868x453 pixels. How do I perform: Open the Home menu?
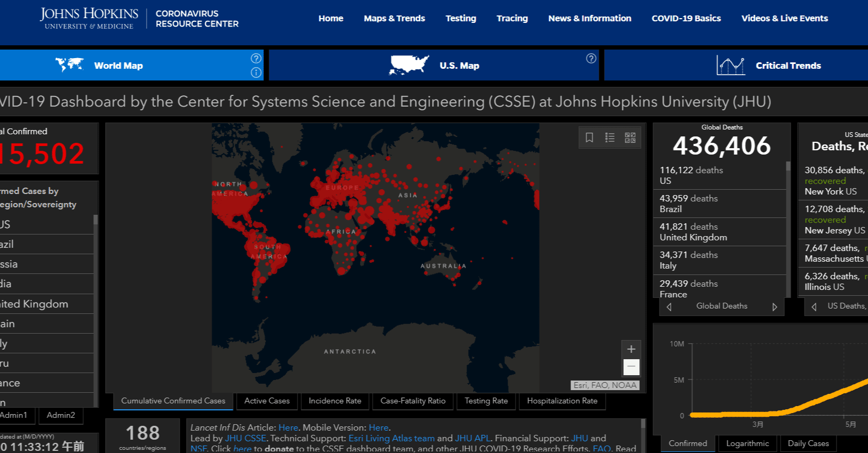point(331,18)
